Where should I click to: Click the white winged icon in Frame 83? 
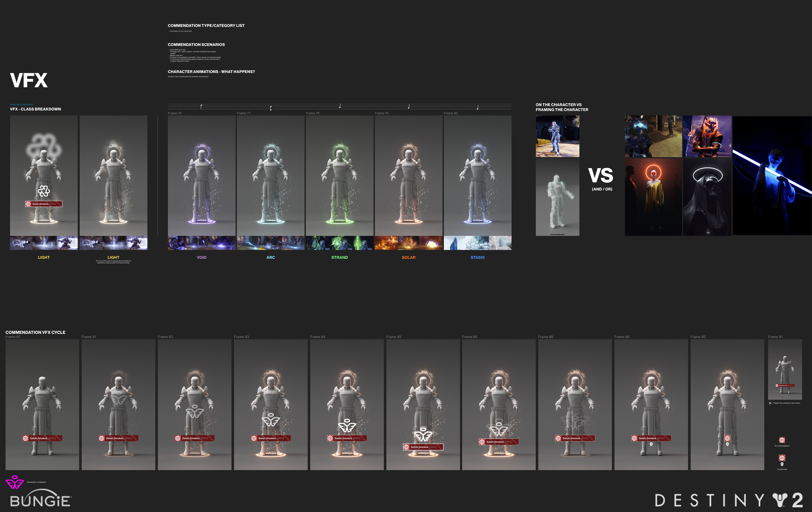[x=271, y=419]
